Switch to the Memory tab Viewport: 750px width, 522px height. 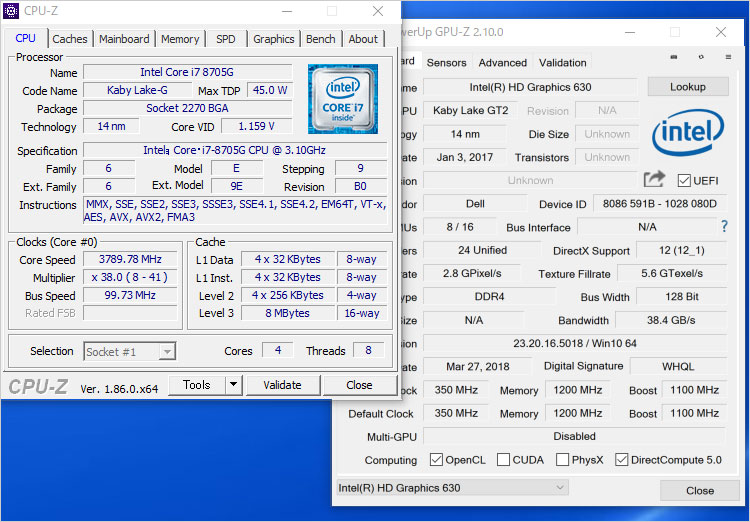180,39
